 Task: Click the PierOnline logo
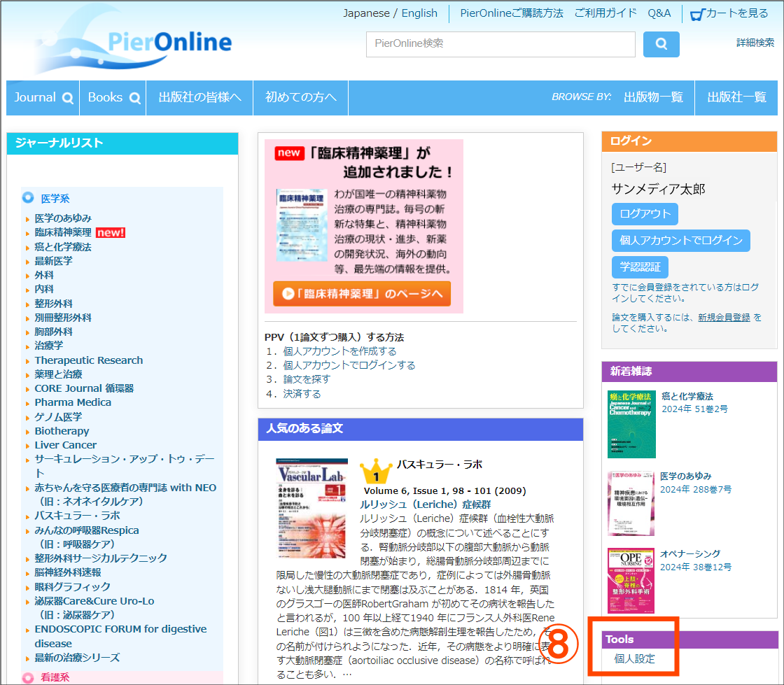coord(134,40)
